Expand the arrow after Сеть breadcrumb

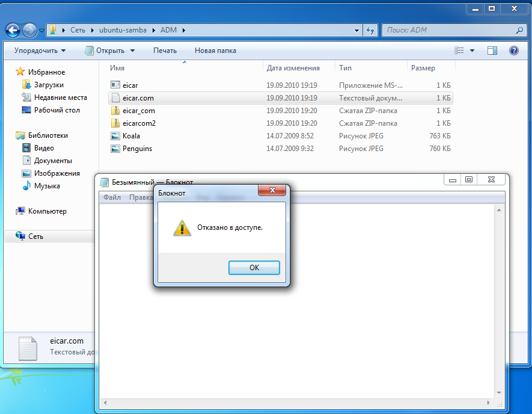(x=93, y=30)
